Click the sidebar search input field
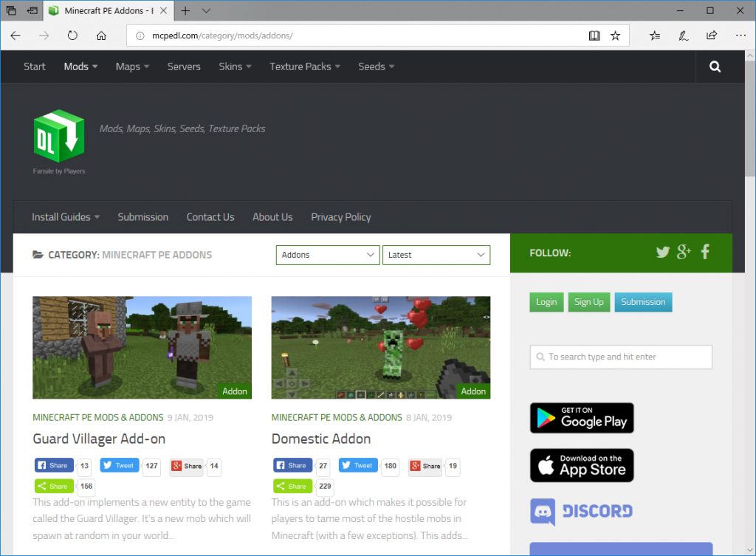The height and width of the screenshot is (556, 756). click(621, 357)
